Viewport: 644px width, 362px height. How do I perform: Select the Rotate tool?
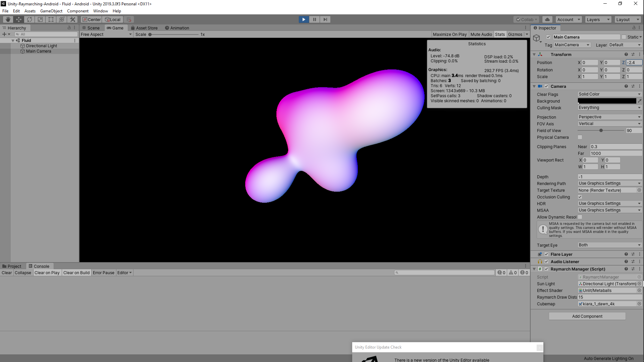30,19
